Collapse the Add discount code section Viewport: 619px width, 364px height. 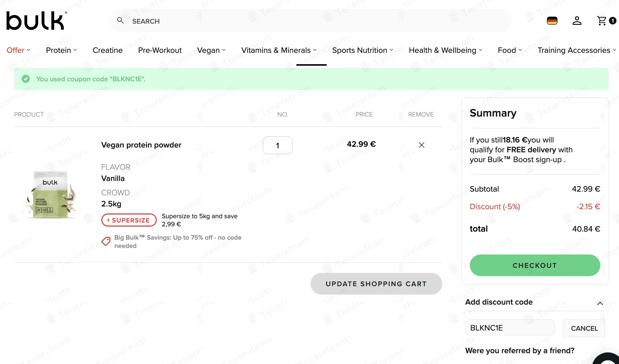click(x=600, y=303)
